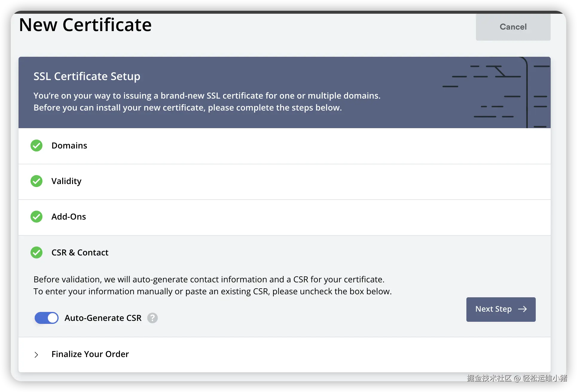This screenshot has height=392, width=577.
Task: Expand the Validity step
Action: (x=66, y=181)
